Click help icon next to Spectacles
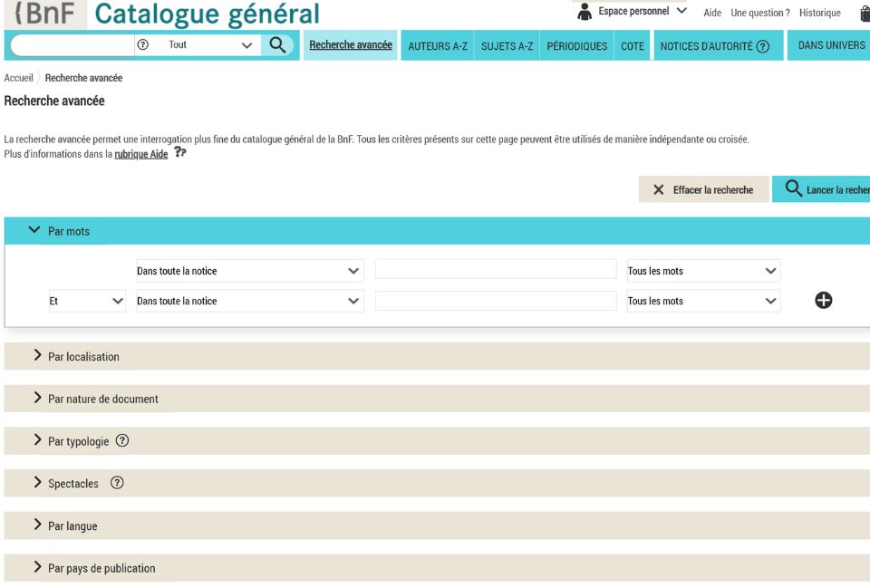 [x=117, y=483]
